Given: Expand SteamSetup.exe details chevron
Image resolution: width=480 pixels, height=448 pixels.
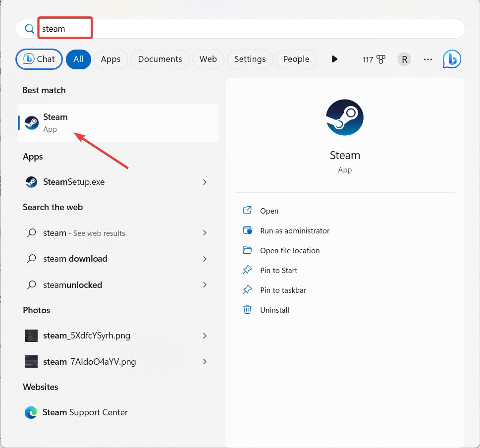Looking at the screenshot, I should [205, 182].
